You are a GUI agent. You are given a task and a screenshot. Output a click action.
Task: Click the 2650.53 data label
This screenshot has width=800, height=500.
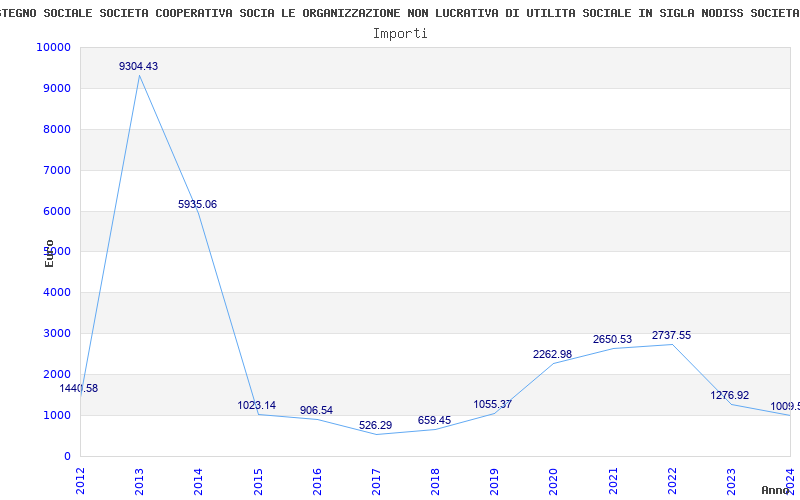click(612, 340)
